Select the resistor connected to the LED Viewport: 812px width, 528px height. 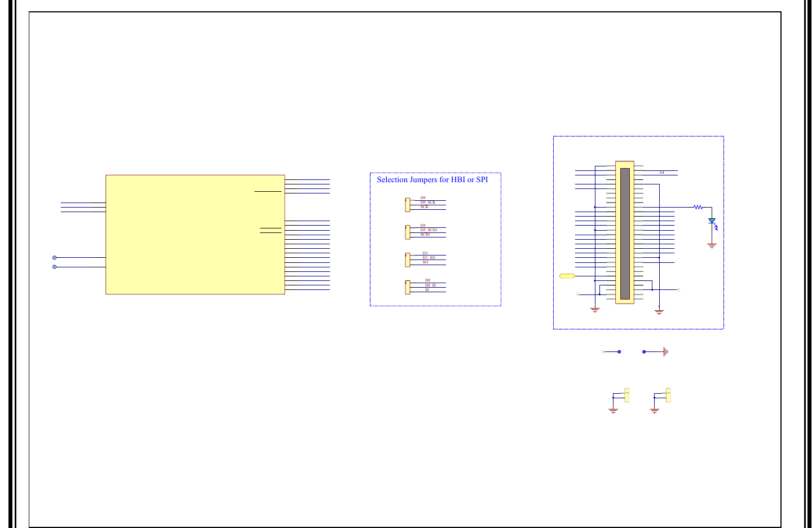click(x=698, y=207)
